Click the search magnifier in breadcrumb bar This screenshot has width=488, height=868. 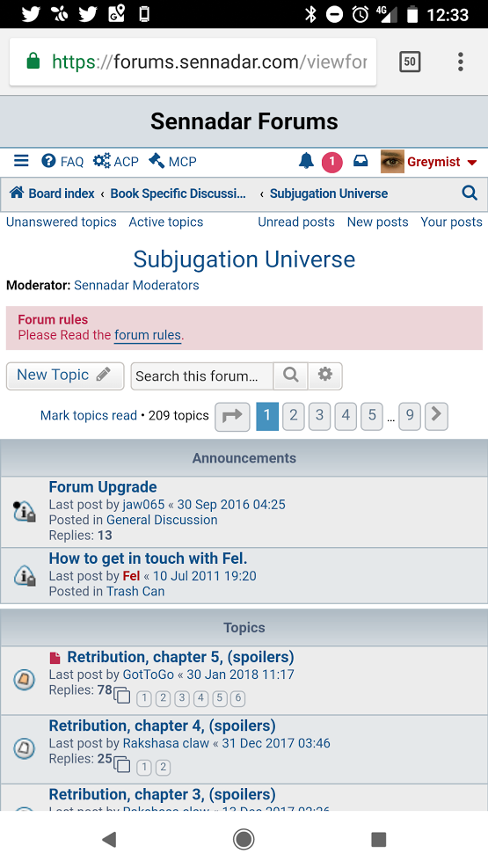[470, 193]
